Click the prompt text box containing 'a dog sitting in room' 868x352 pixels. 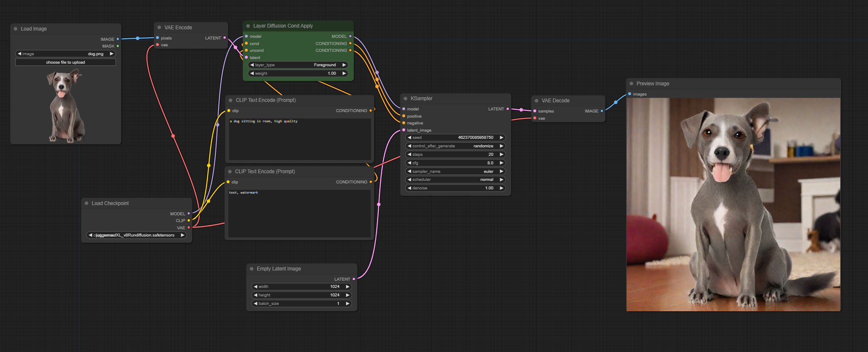pos(300,139)
